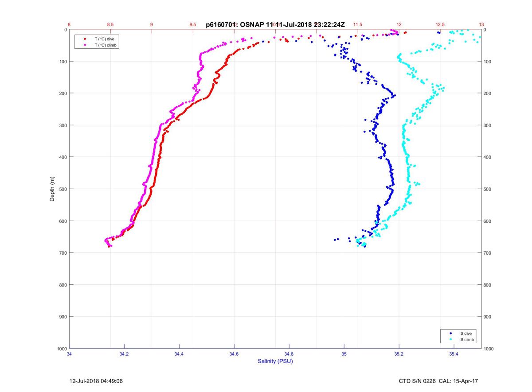Click the 'CTD S/N 0226 CAL: 15-Apr-17' footer text

pyautogui.click(x=438, y=381)
